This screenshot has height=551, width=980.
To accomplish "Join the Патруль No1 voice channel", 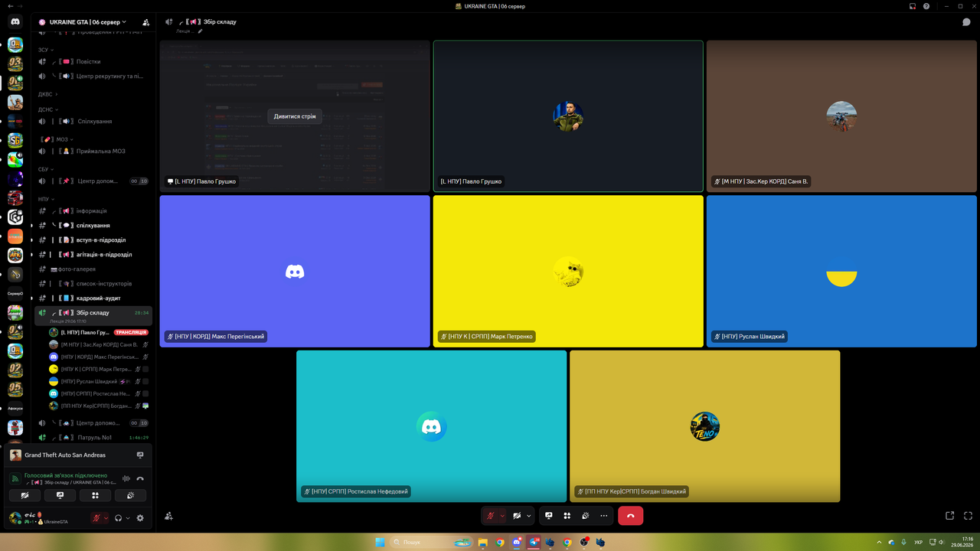I will (x=93, y=437).
